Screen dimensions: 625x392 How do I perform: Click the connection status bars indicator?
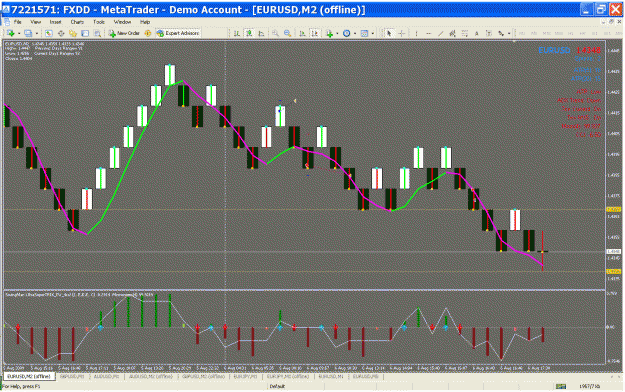pos(561,386)
